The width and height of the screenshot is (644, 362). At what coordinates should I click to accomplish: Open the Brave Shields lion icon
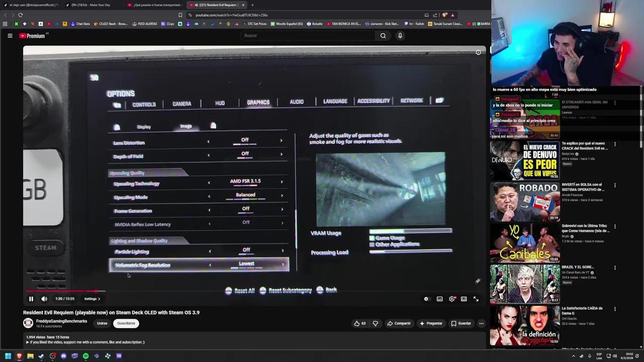point(445,15)
